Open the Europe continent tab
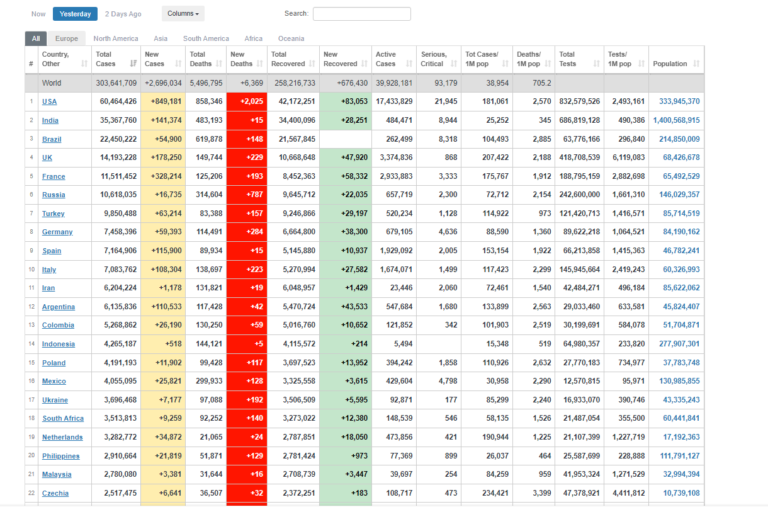The width and height of the screenshot is (768, 507). click(x=67, y=38)
